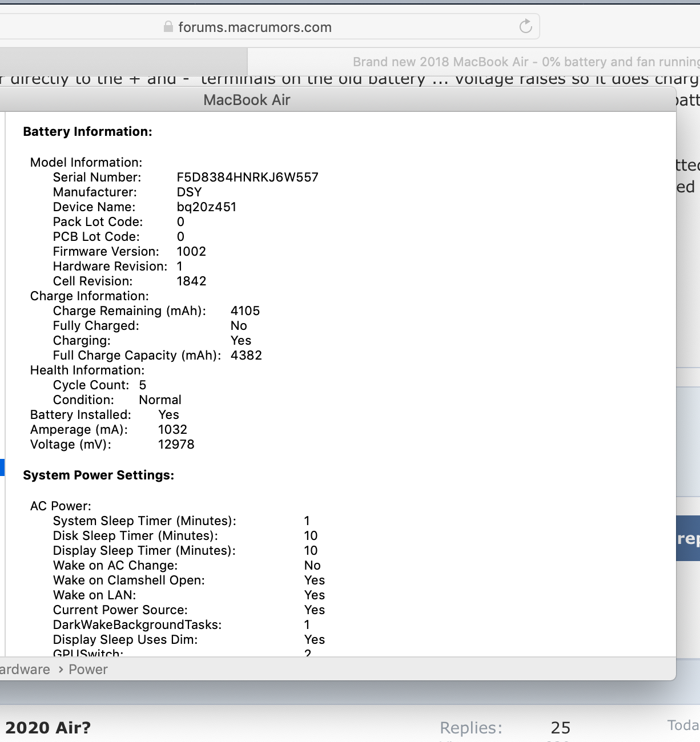Select the Power item in the path bar
Image resolution: width=700 pixels, height=742 pixels.
tap(88, 670)
